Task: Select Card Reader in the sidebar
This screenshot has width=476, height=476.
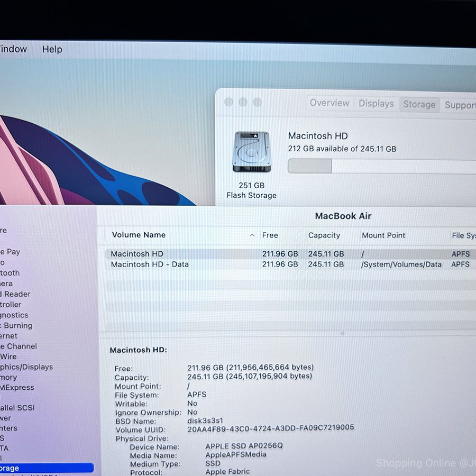Action: point(15,294)
